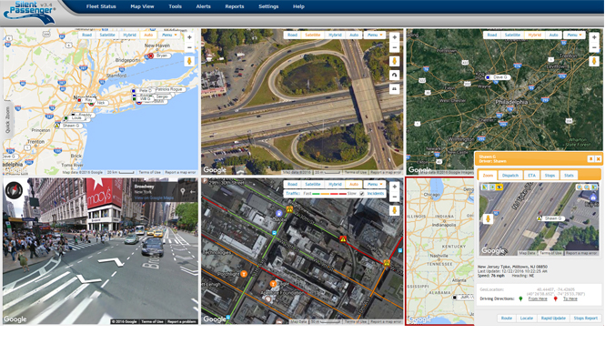Click the pegman icon in top-left map

(189, 61)
